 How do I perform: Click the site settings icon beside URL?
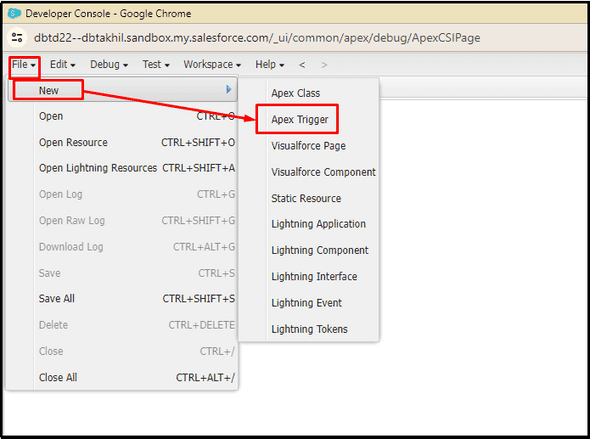coord(17,38)
